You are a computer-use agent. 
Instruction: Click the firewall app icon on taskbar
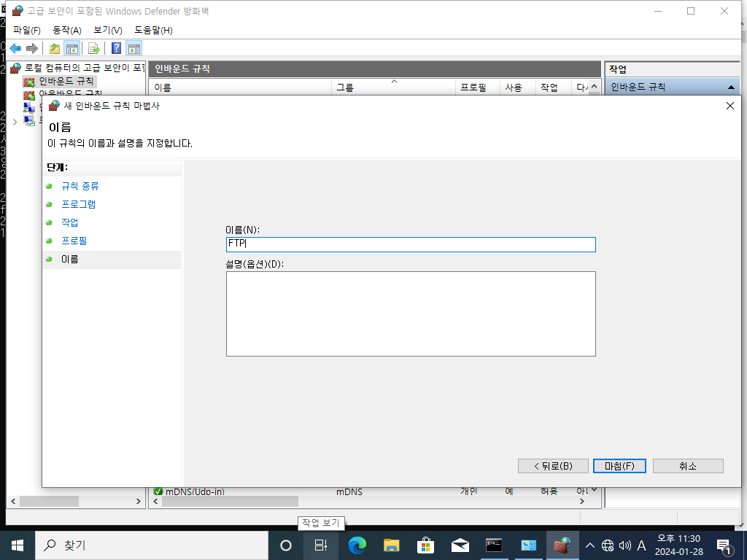coord(562,545)
